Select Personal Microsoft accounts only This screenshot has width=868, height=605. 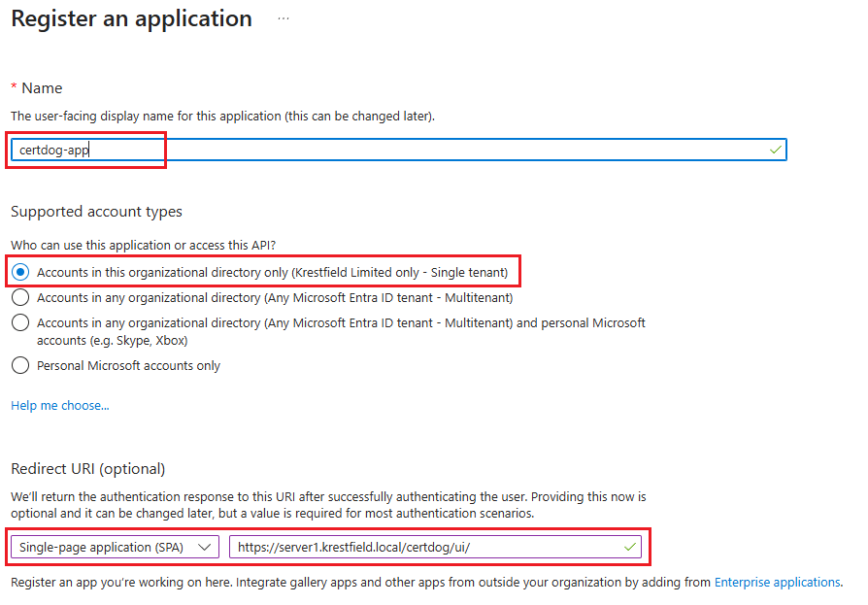[20, 365]
